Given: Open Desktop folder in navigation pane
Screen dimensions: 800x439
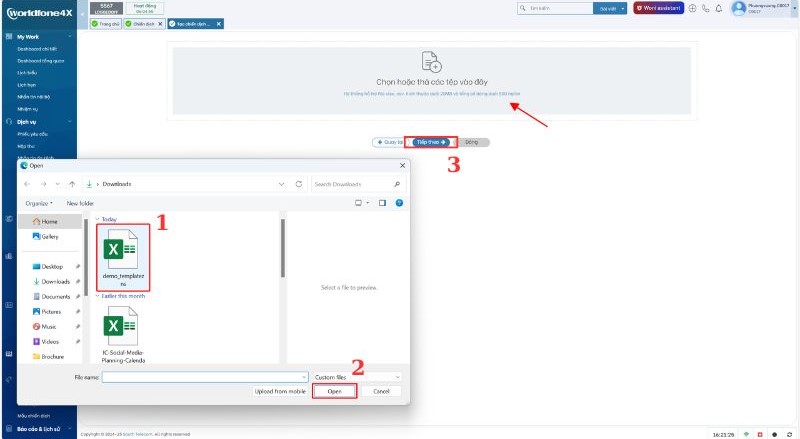Looking at the screenshot, I should click(x=53, y=266).
